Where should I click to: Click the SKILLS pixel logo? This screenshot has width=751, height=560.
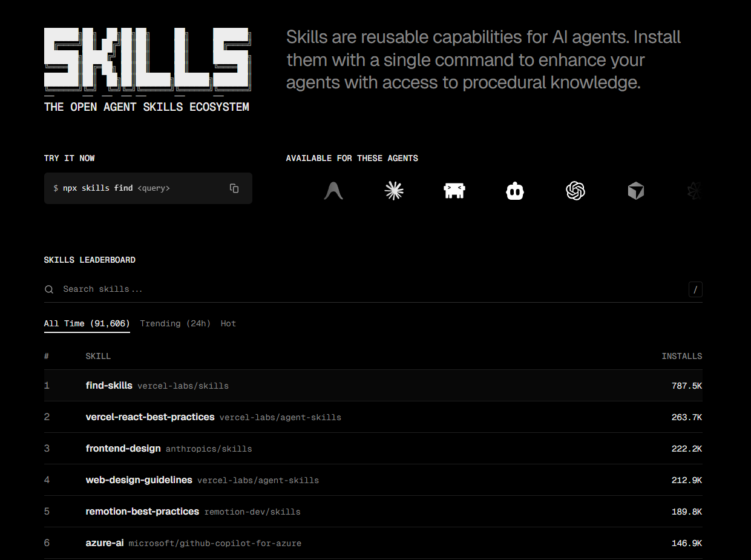click(x=146, y=58)
